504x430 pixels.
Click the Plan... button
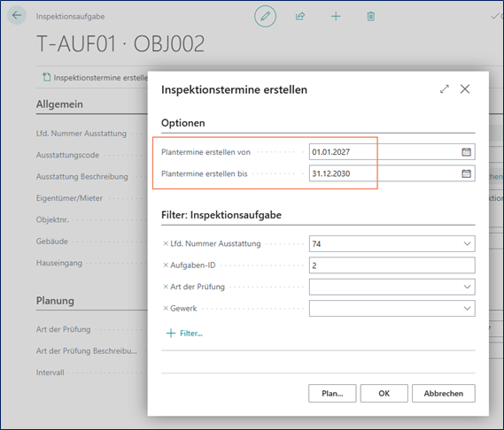(332, 394)
